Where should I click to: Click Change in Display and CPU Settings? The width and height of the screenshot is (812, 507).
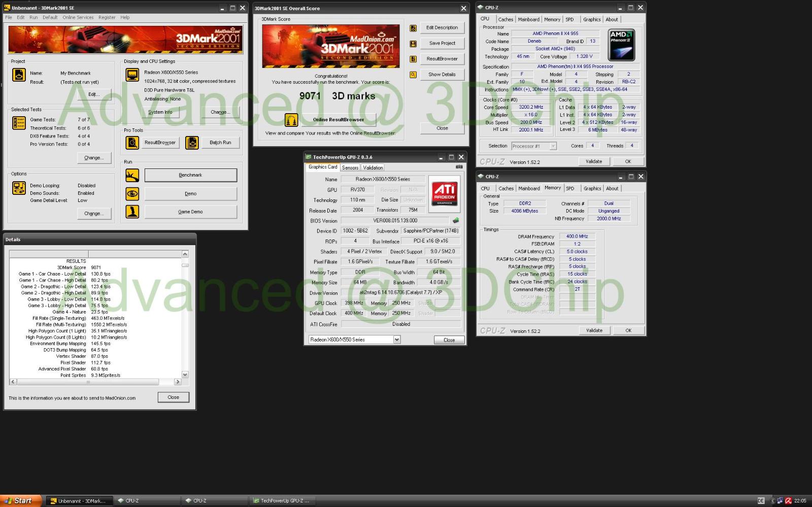tap(220, 112)
